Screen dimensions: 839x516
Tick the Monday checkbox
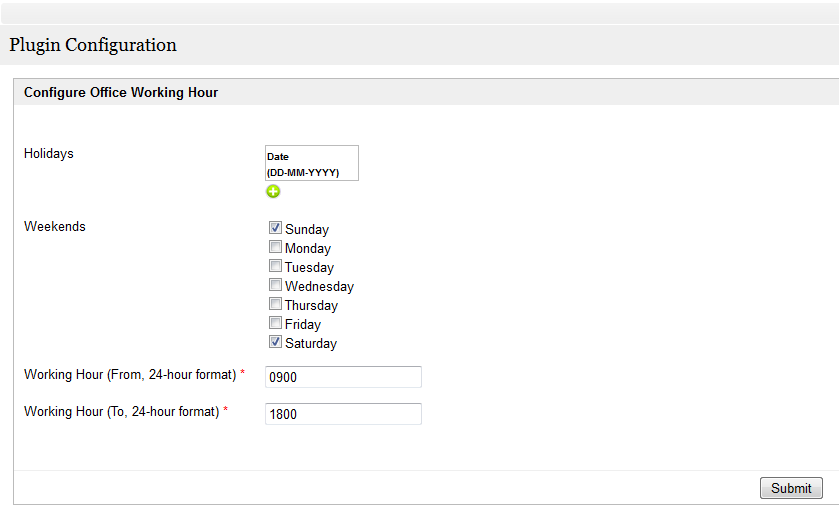click(275, 247)
